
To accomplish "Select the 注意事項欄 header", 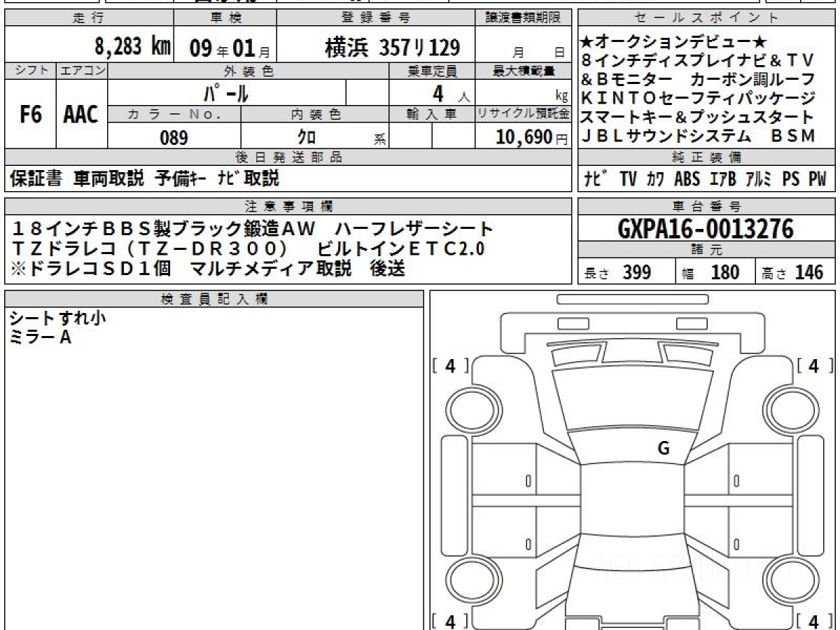I will [x=289, y=206].
